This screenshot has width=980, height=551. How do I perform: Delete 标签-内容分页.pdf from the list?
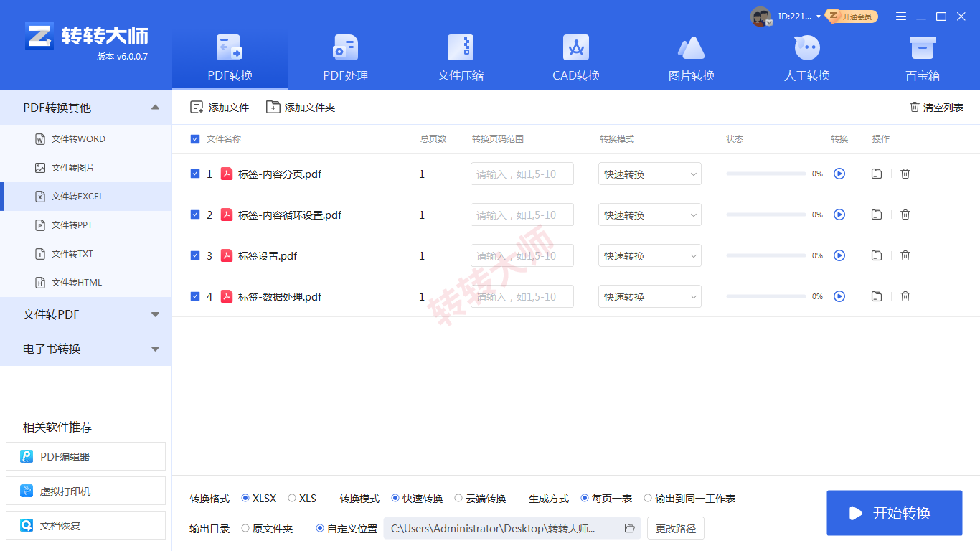[x=905, y=174]
